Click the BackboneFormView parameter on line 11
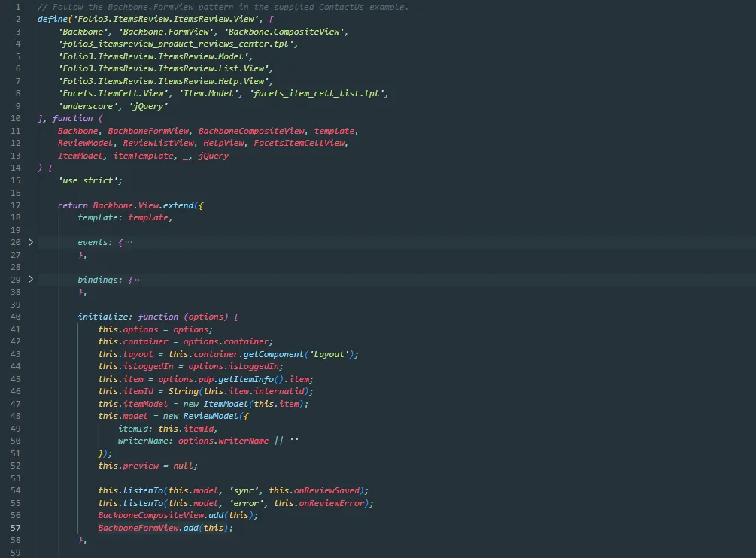The width and height of the screenshot is (756, 558). click(148, 131)
